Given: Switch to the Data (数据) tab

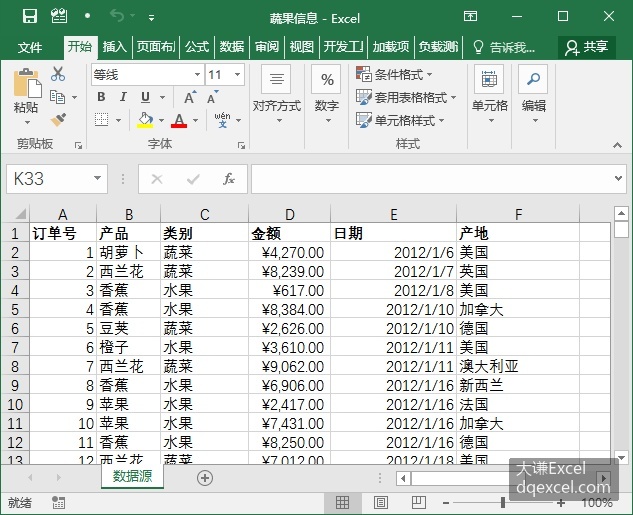Looking at the screenshot, I should [232, 47].
